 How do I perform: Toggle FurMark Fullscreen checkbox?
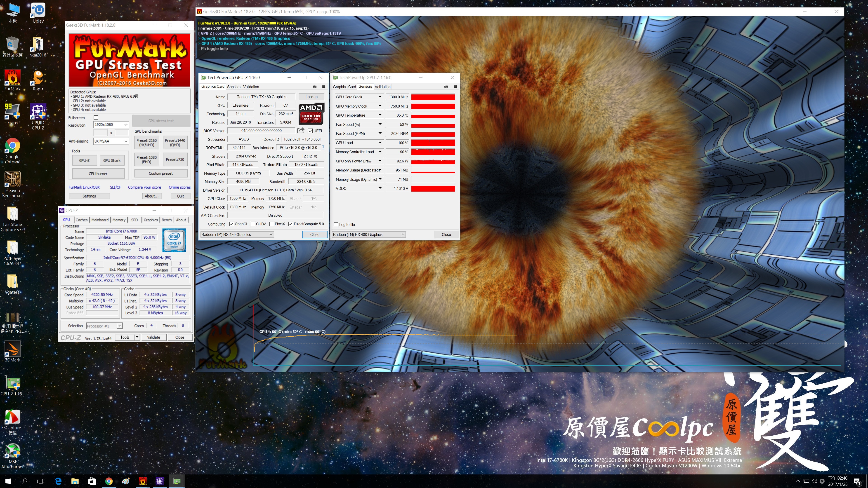pos(96,117)
